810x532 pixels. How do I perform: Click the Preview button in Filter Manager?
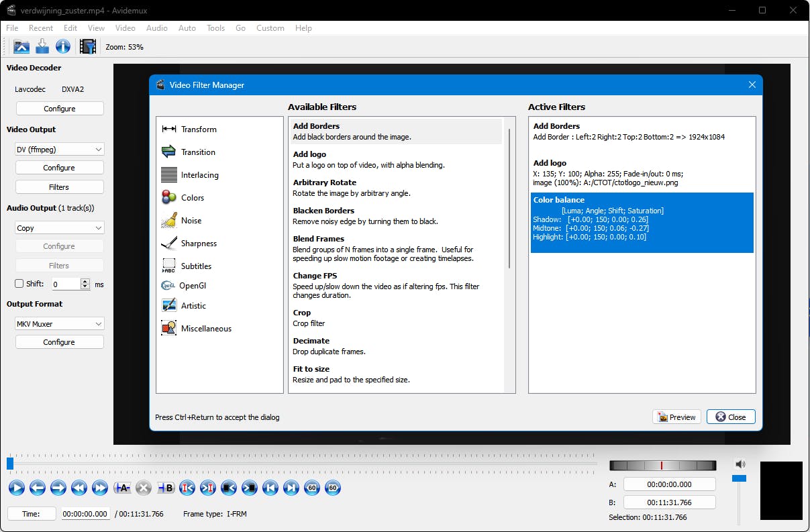point(676,417)
